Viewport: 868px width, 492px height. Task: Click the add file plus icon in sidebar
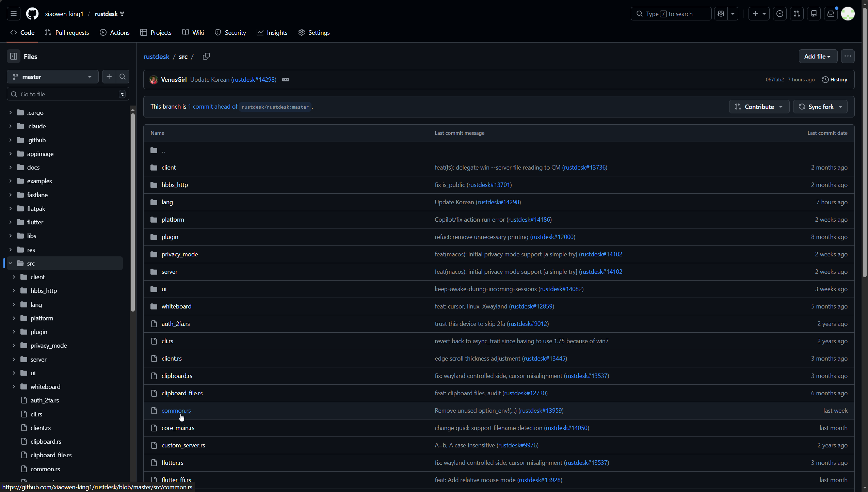pyautogui.click(x=109, y=77)
